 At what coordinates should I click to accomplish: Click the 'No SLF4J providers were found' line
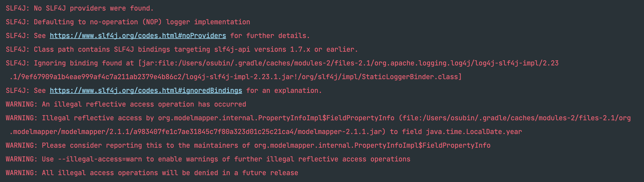pos(80,8)
